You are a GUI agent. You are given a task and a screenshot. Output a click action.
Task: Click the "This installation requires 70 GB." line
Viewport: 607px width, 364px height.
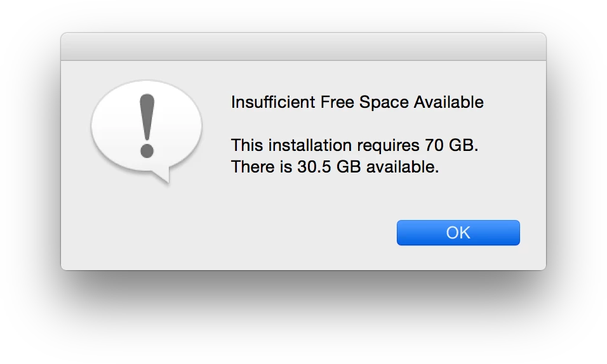tap(354, 145)
